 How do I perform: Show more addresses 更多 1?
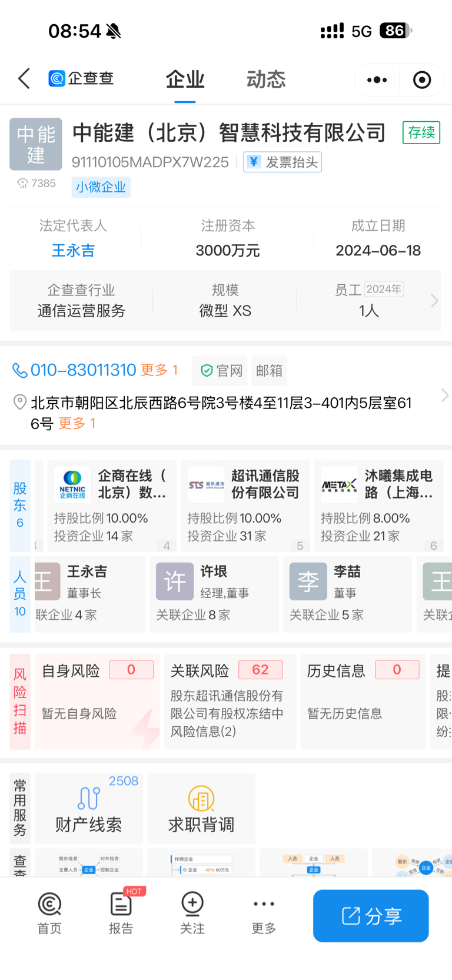(x=77, y=423)
